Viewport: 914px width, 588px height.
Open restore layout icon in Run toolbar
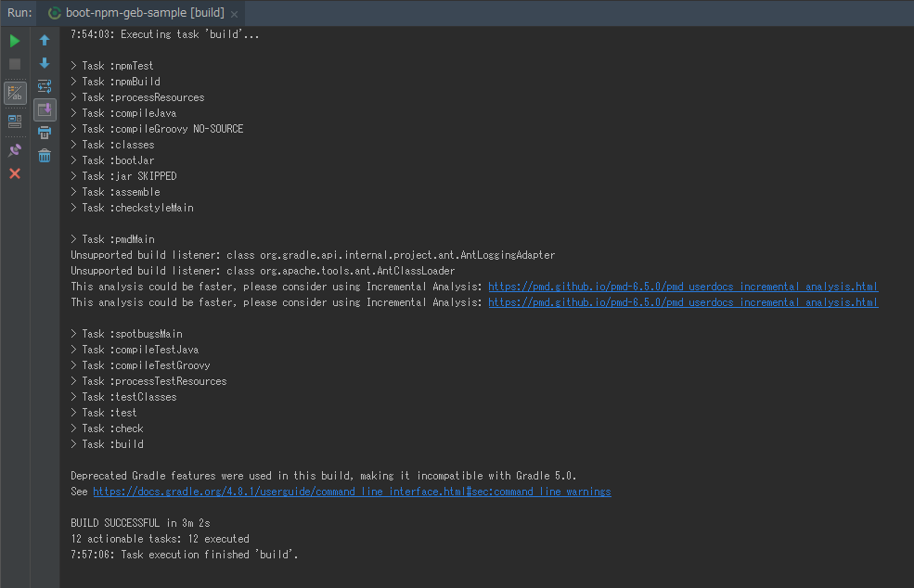point(15,121)
